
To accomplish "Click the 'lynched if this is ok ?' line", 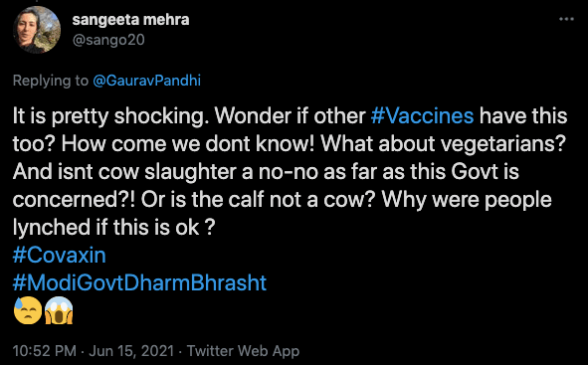I will click(x=113, y=228).
